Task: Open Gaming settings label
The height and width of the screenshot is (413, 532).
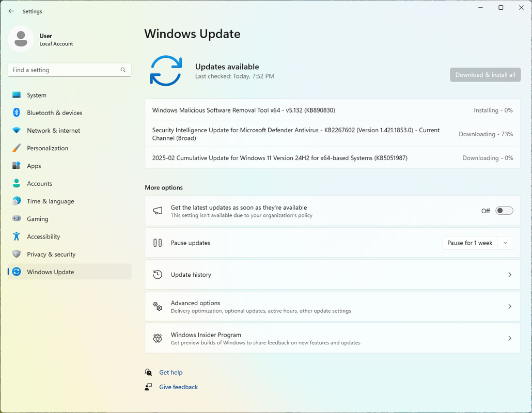Action: (x=37, y=219)
